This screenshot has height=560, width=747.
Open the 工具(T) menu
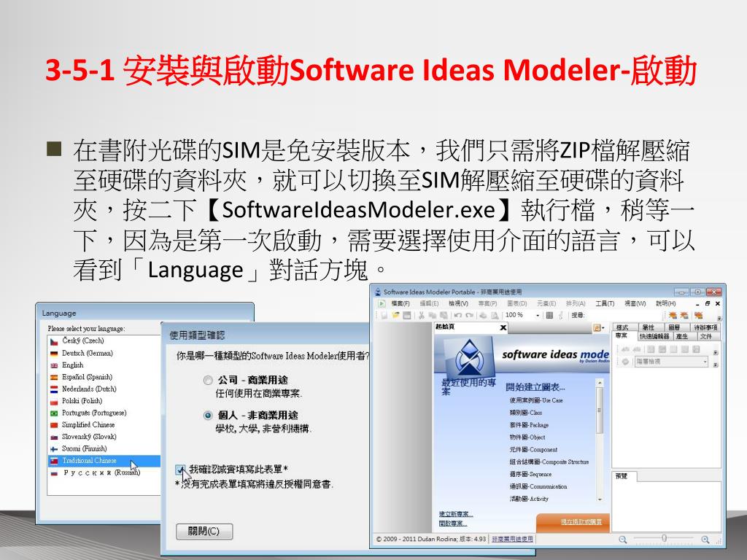pos(605,303)
